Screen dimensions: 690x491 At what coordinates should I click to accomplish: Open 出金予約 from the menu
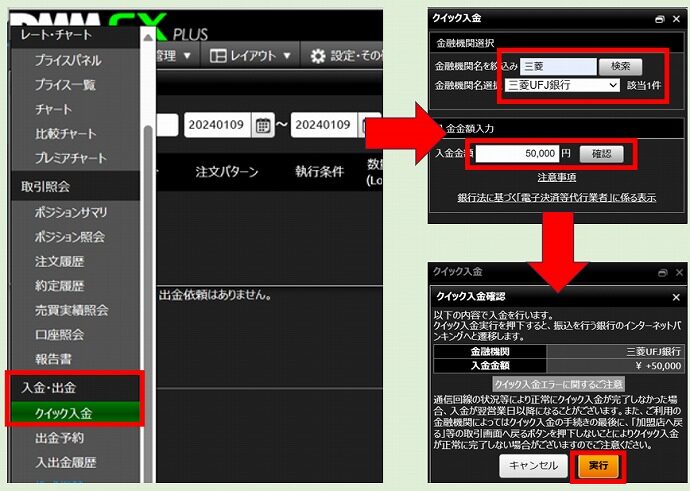[x=60, y=438]
